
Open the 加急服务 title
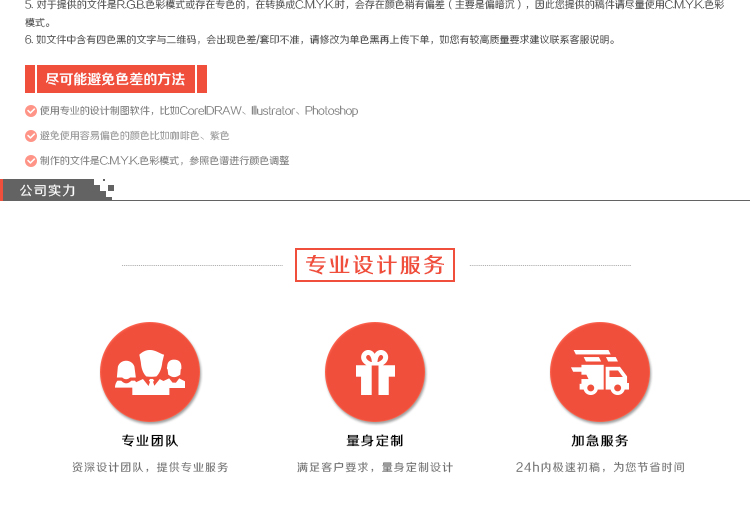click(600, 441)
